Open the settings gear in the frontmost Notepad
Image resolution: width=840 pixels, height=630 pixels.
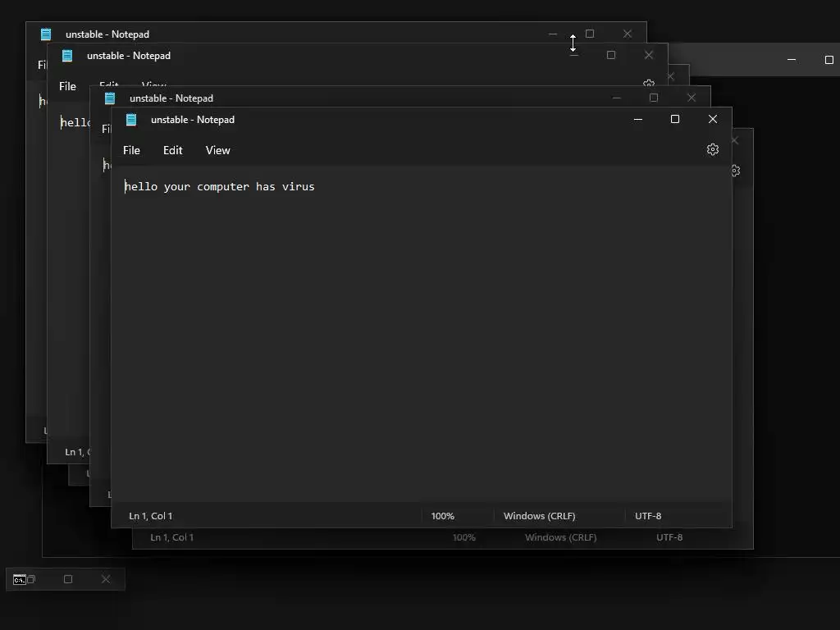(713, 149)
